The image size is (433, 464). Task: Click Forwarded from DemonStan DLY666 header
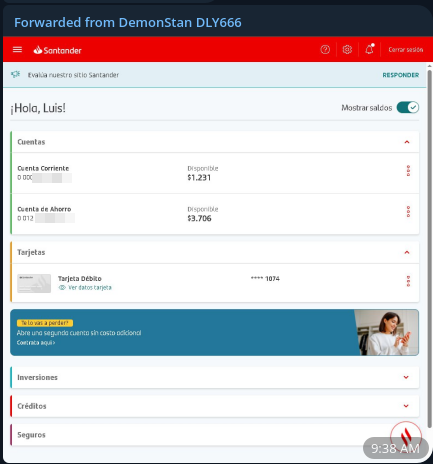coord(128,23)
